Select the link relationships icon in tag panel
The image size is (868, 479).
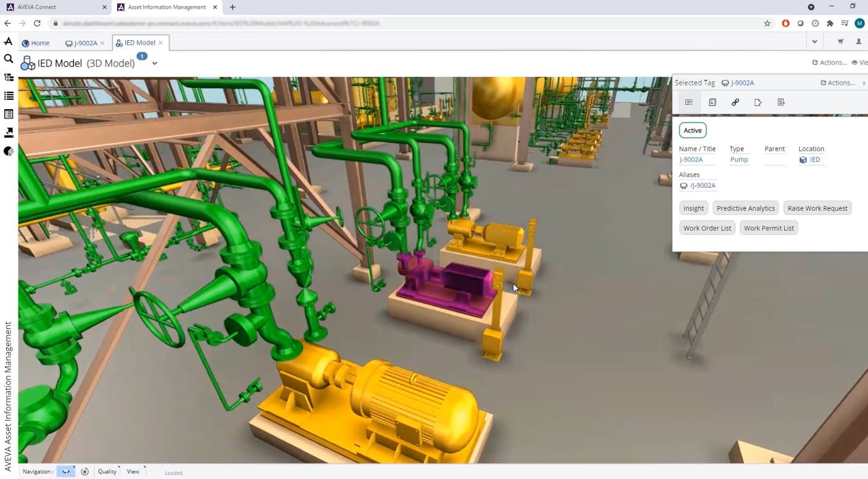point(735,102)
